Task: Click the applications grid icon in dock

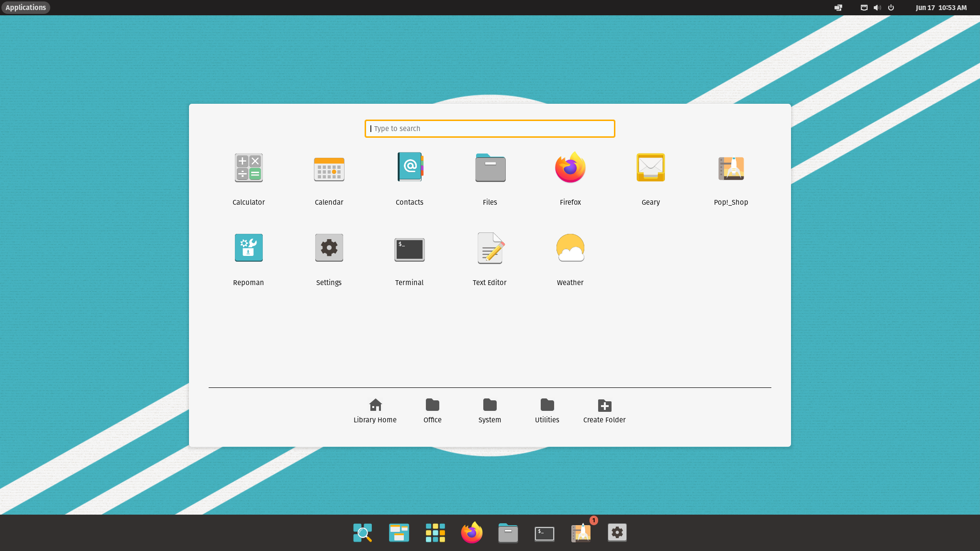Action: click(x=435, y=532)
